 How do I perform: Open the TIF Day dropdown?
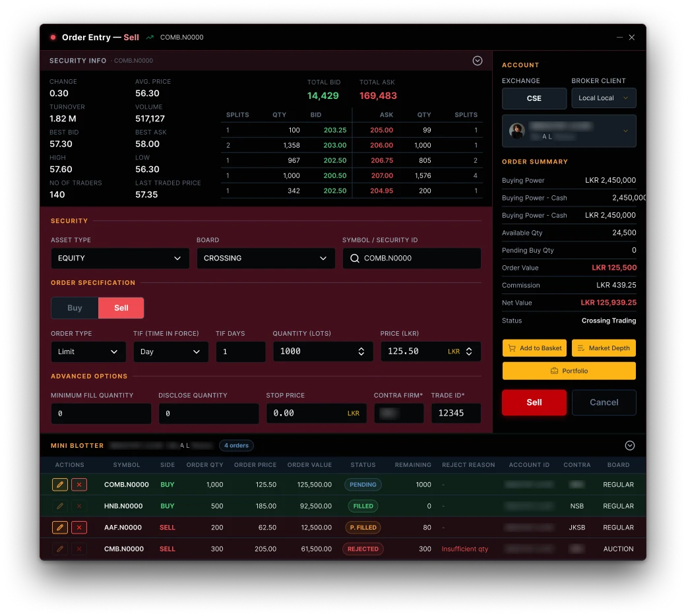tap(171, 352)
